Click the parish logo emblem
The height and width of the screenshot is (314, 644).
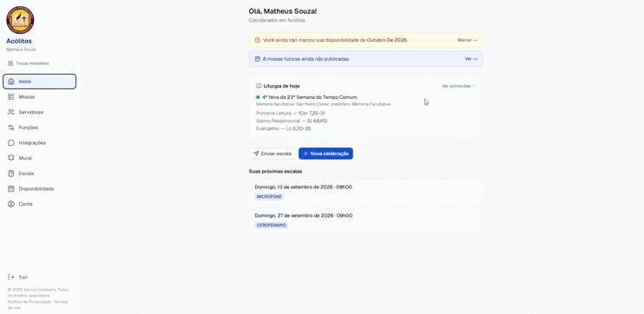[20, 20]
